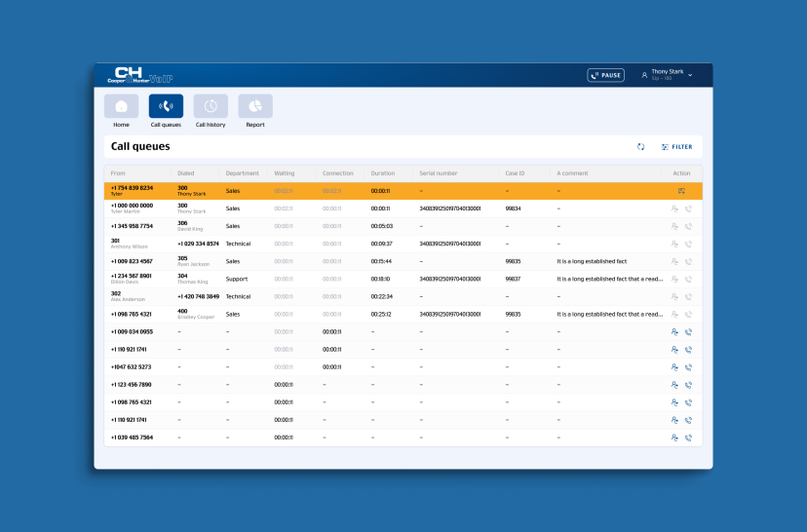
Task: Click the Pause button in header
Action: click(606, 75)
